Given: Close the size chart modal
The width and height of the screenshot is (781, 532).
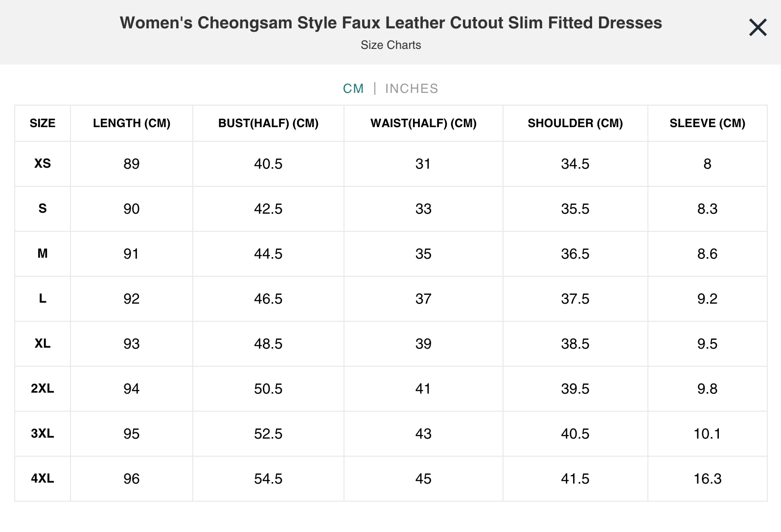Looking at the screenshot, I should tap(757, 28).
